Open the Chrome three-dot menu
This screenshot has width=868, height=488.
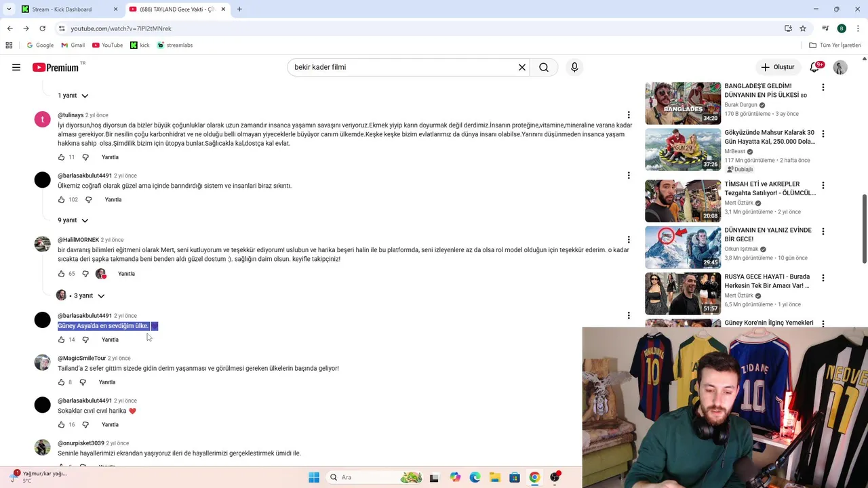tap(857, 28)
